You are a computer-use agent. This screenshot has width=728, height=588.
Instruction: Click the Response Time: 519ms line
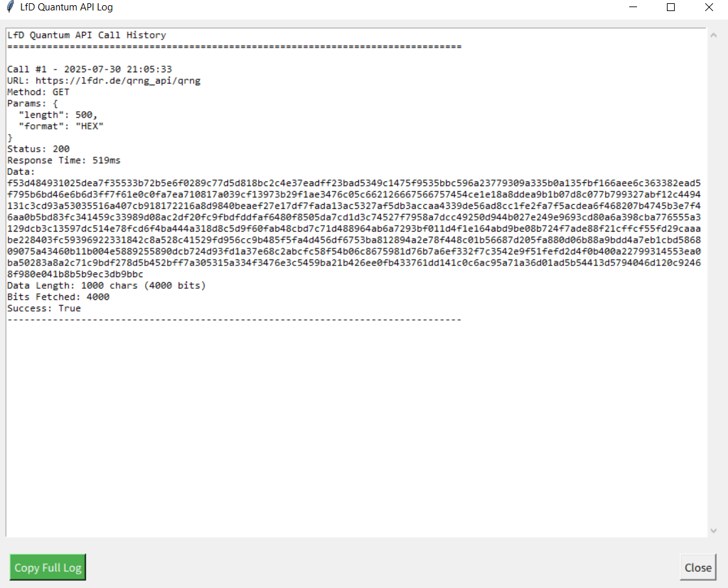(x=64, y=160)
